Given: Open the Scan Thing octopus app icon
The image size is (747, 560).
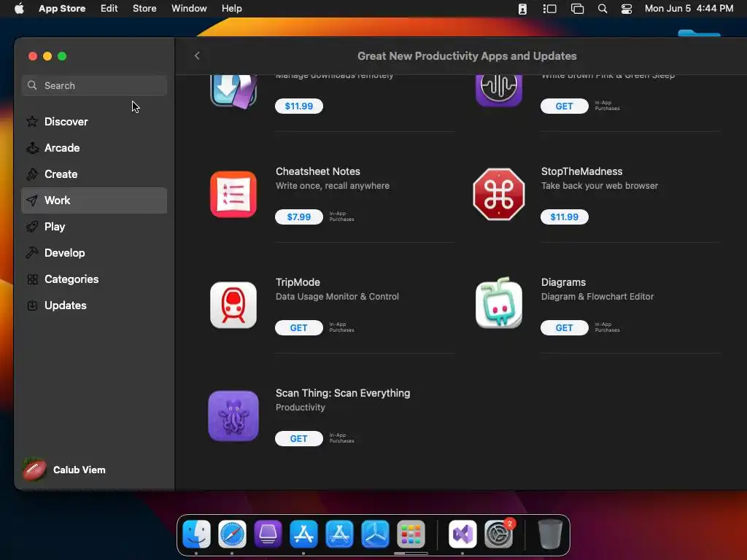Looking at the screenshot, I should tap(233, 416).
